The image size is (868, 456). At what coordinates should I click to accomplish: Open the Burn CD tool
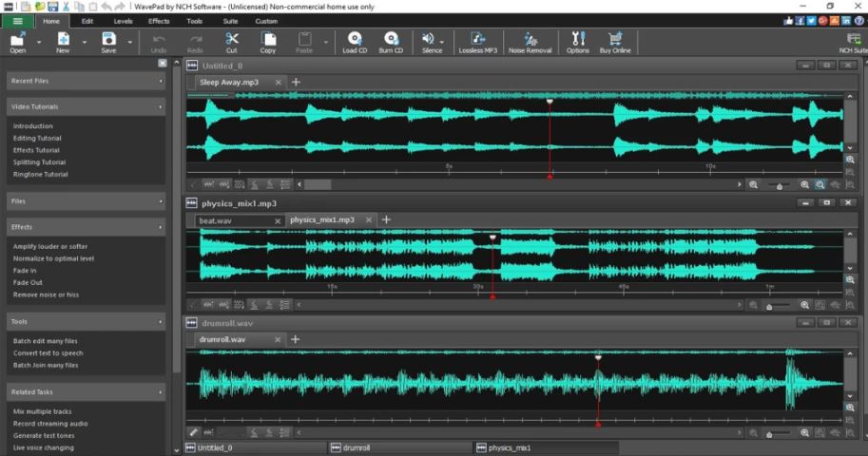[391, 42]
